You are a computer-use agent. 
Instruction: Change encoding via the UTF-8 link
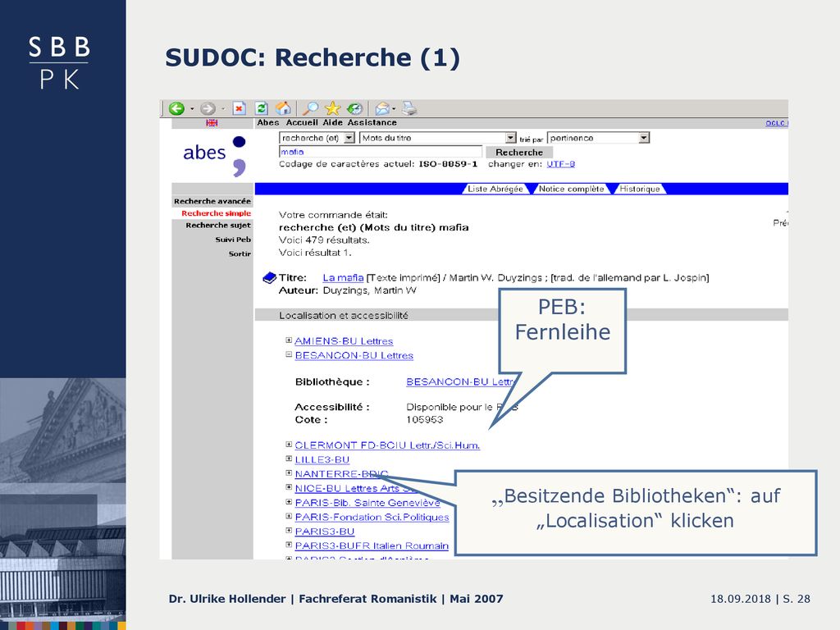click(560, 164)
